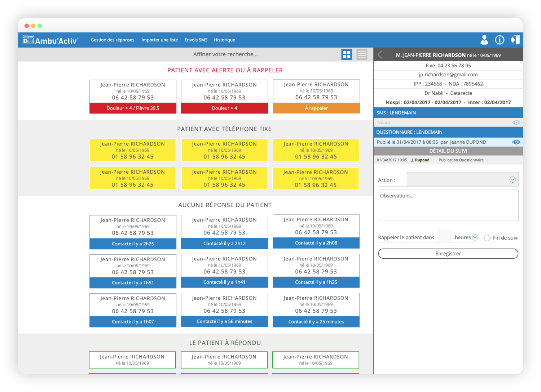Click the Hospi dates line
This screenshot has width=541, height=392.
[448, 102]
